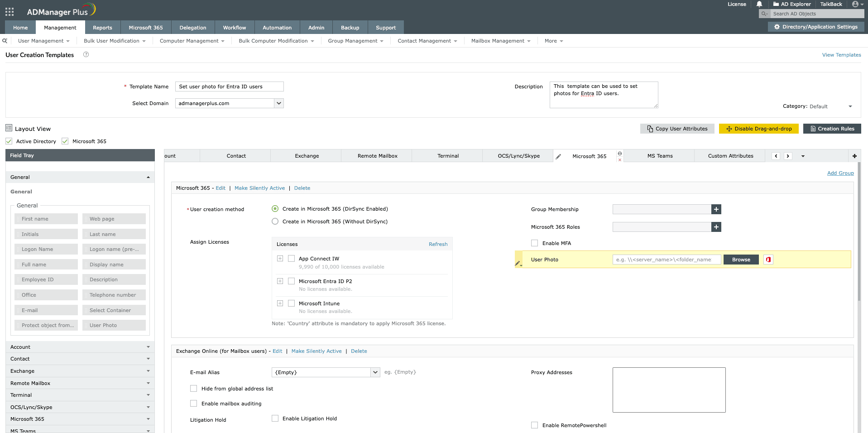Image resolution: width=868 pixels, height=433 pixels.
Task: Click the Office icon beside Browse
Action: (x=768, y=260)
